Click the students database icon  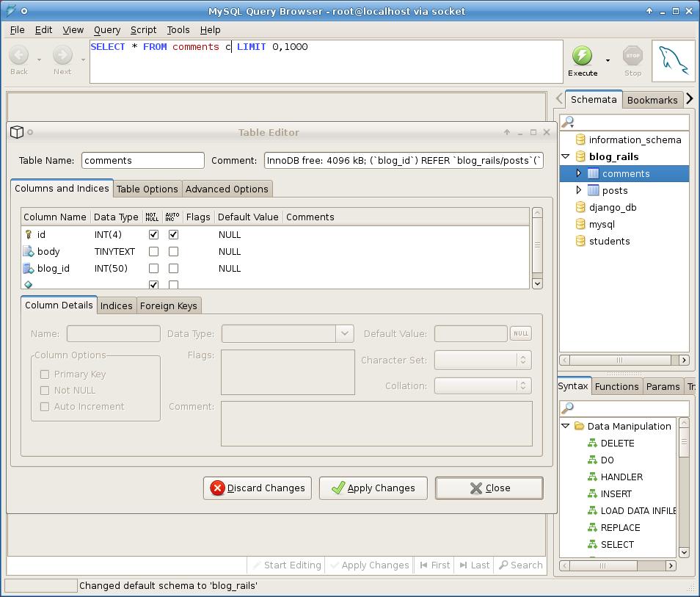[580, 242]
